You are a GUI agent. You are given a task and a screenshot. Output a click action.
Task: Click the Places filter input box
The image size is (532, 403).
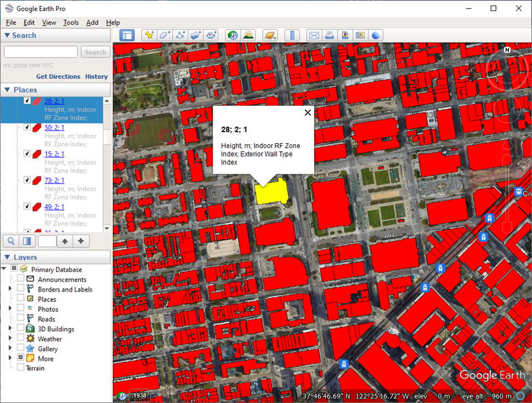pyautogui.click(x=47, y=241)
